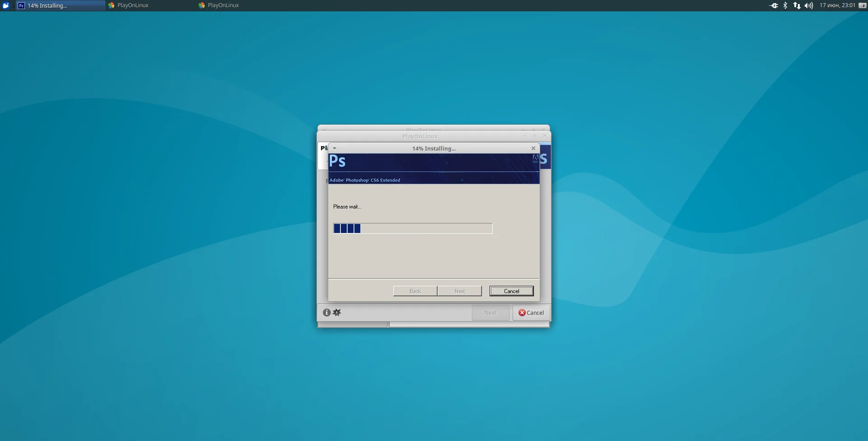This screenshot has height=441, width=868.
Task: Select the PlayOnLinux taskbar entry beside 14% Installing
Action: pyautogui.click(x=151, y=5)
